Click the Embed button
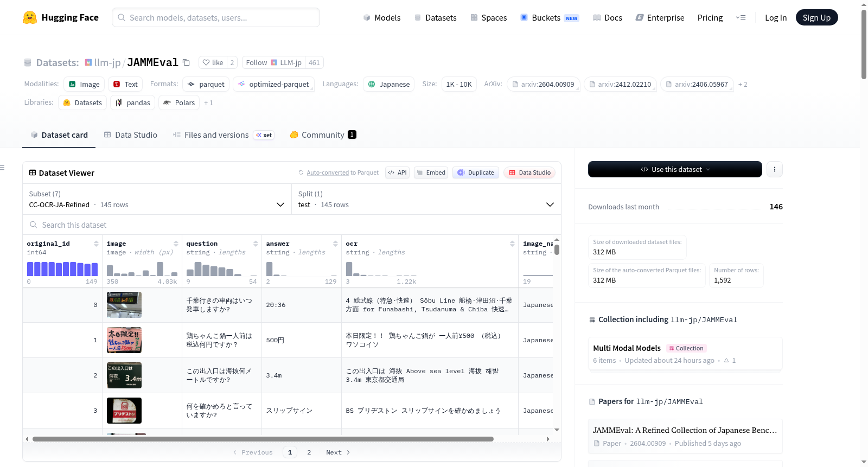Image resolution: width=868 pixels, height=467 pixels. [x=431, y=172]
